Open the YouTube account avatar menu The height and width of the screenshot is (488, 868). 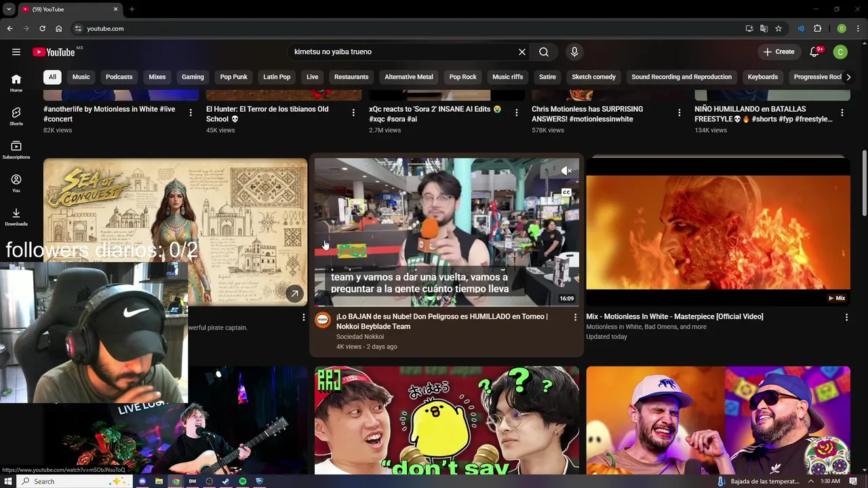840,52
